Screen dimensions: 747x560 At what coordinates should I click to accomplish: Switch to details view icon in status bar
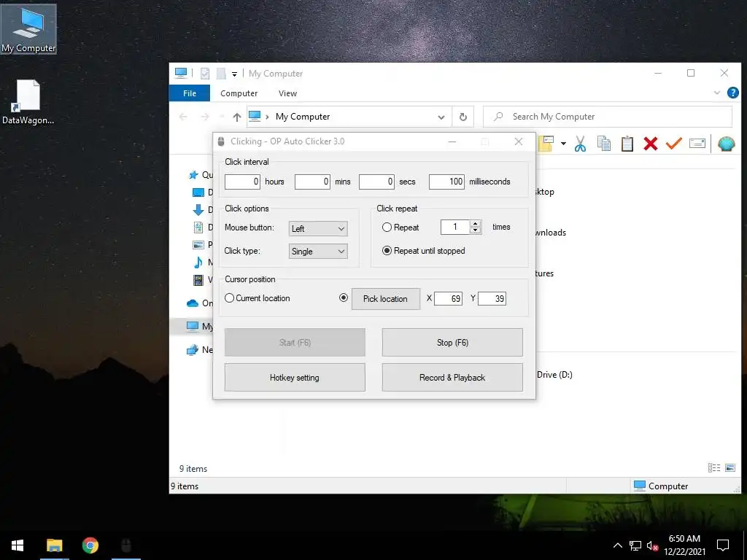pos(713,467)
